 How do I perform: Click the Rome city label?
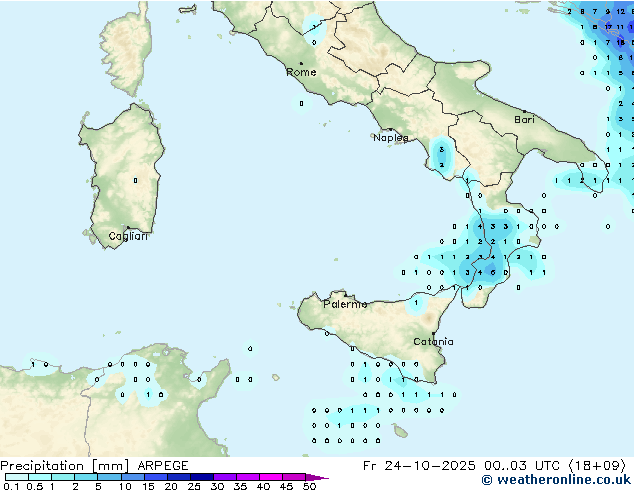click(x=301, y=72)
